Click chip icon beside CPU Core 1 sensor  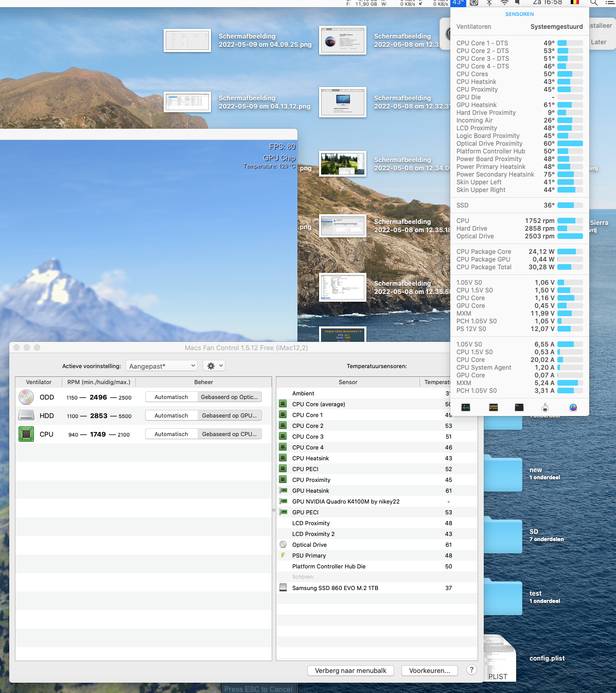click(283, 415)
